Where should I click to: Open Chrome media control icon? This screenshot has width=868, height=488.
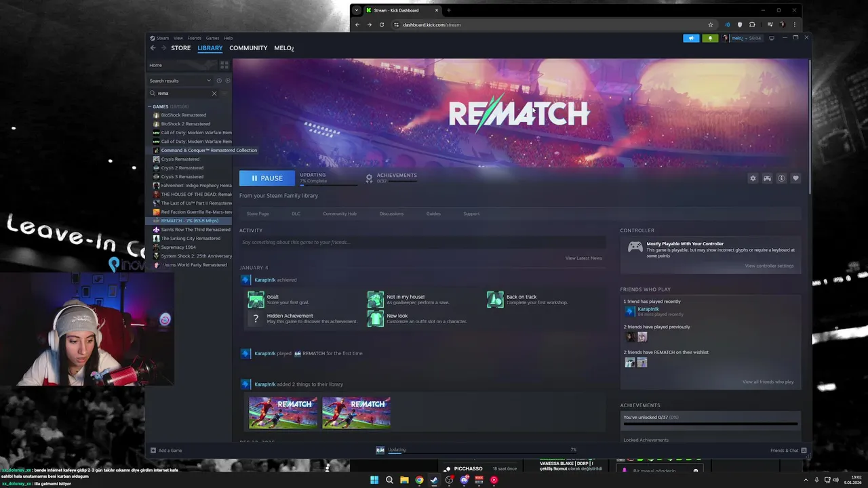coord(770,24)
